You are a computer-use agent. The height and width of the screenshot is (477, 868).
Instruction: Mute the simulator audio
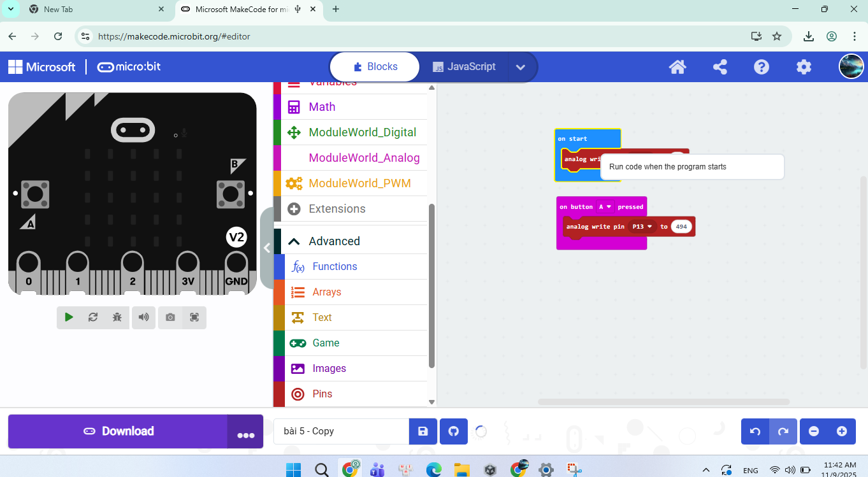[144, 317]
